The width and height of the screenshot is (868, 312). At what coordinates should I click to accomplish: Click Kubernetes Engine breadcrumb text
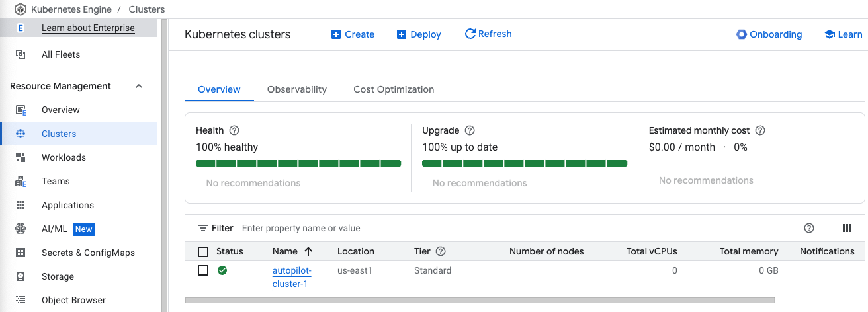(71, 9)
